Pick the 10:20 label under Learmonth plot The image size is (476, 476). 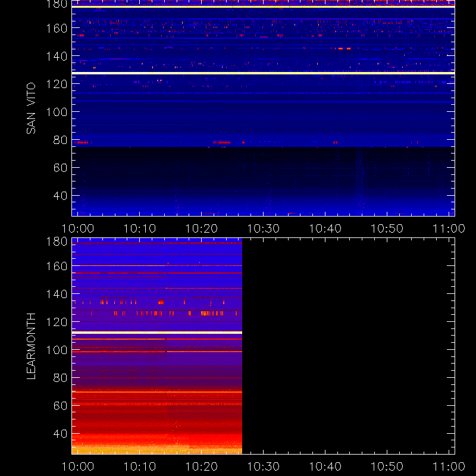[202, 466]
